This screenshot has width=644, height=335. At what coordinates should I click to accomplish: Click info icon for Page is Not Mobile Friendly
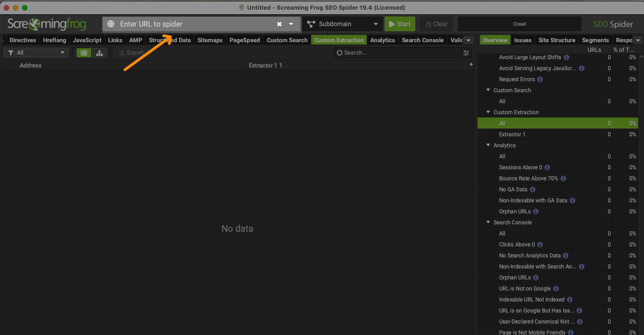point(571,333)
